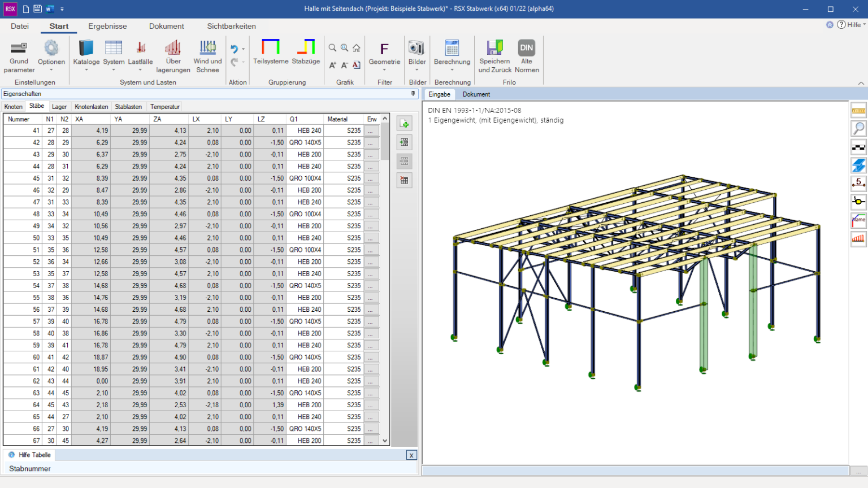Click the Über lagerungen icon

(x=173, y=49)
